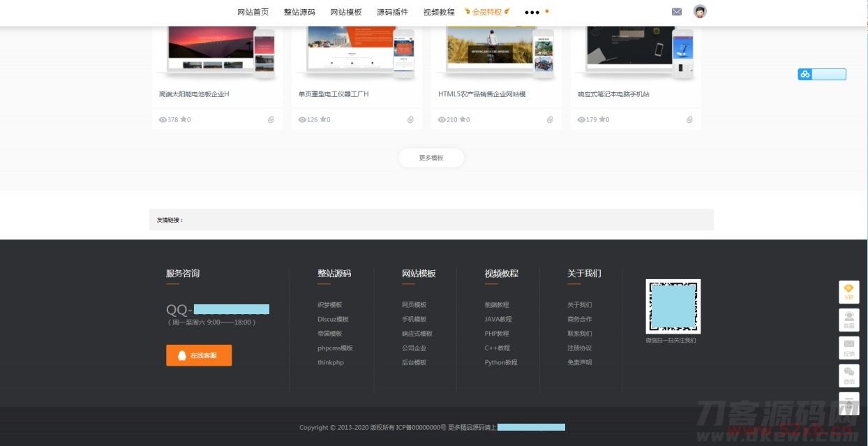This screenshot has width=868, height=446.
Task: Toggle the star favorite on 单页重型电工仪器工厂 card
Action: 324,119
